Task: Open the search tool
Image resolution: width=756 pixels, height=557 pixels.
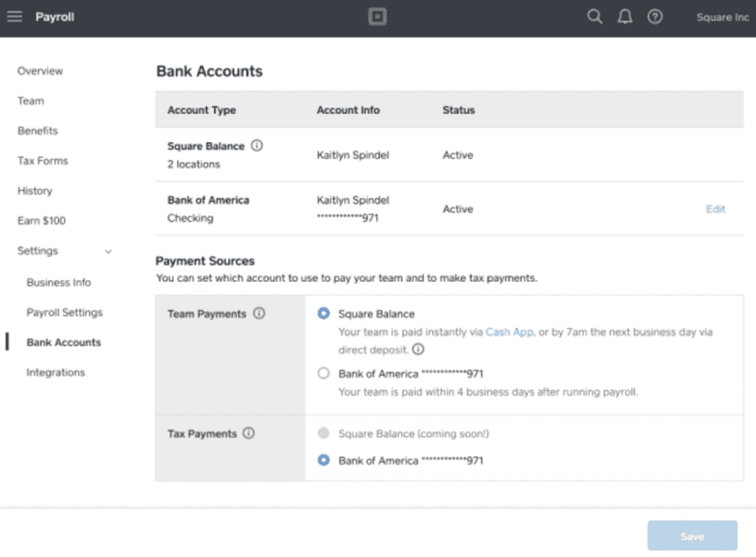Action: [x=594, y=16]
